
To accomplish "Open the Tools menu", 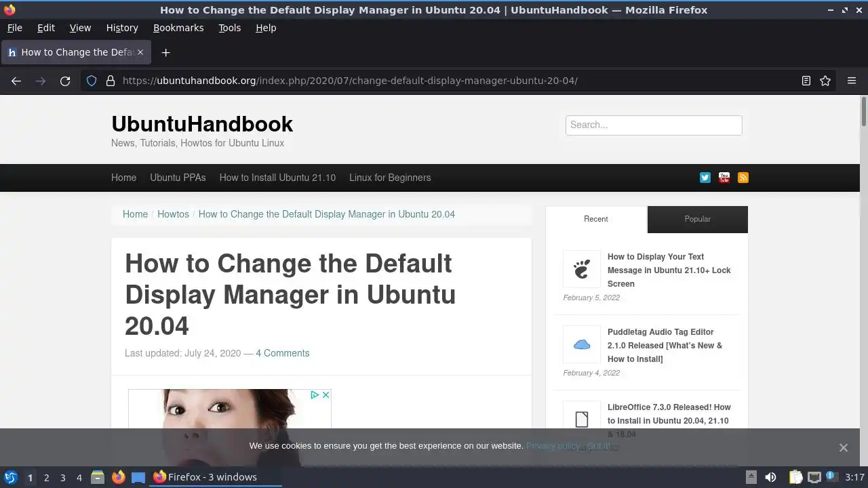I will click(x=229, y=28).
